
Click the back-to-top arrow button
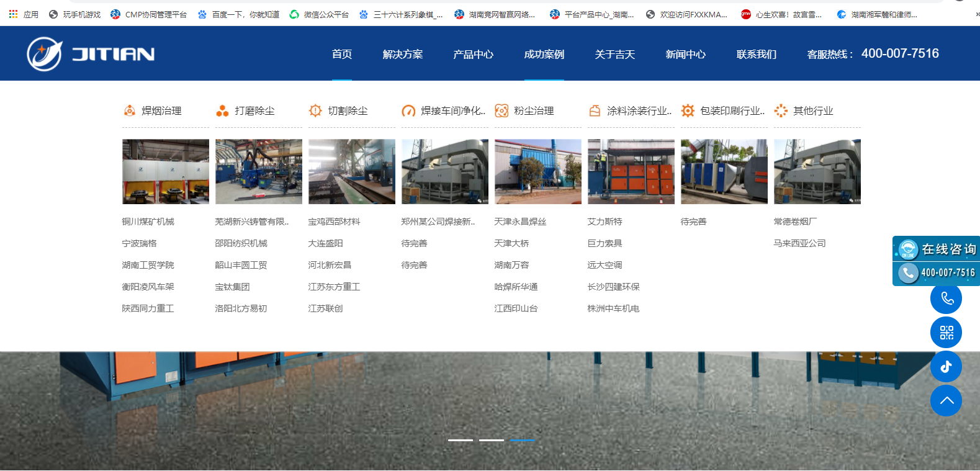[946, 401]
